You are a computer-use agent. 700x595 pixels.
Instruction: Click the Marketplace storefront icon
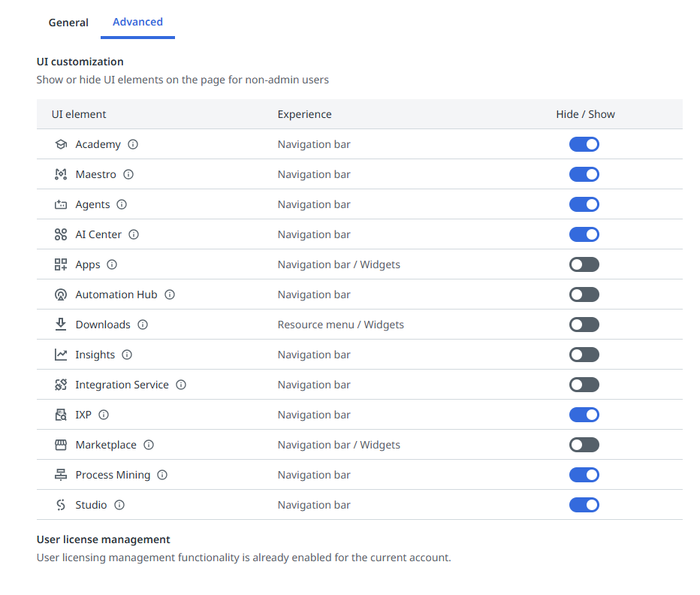(x=61, y=445)
